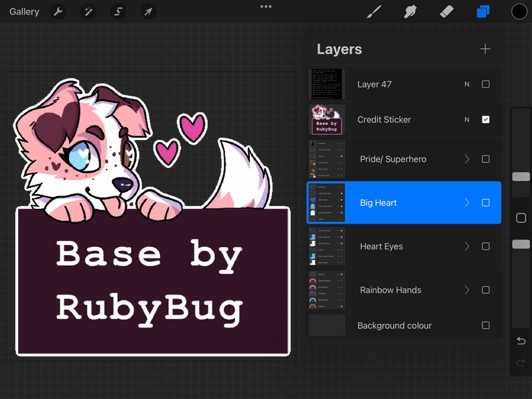Activate the Transform arrow tool
The width and height of the screenshot is (532, 399).
pyautogui.click(x=148, y=12)
